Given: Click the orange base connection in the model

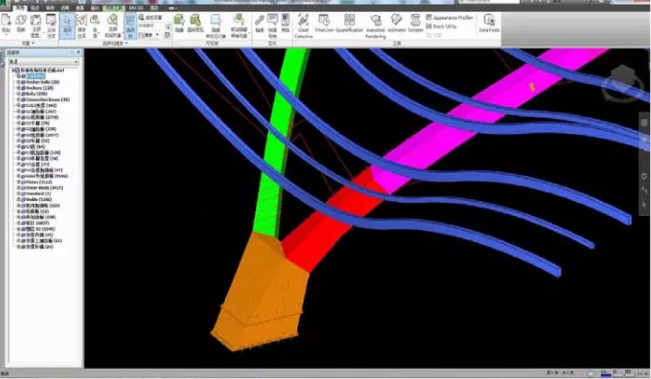Looking at the screenshot, I should [x=261, y=293].
